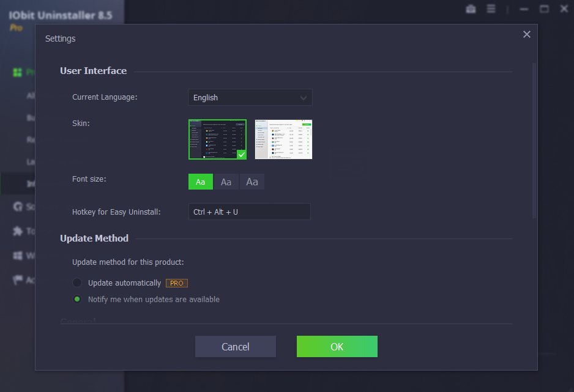Minimize the IObit Uninstaller main window

point(524,9)
